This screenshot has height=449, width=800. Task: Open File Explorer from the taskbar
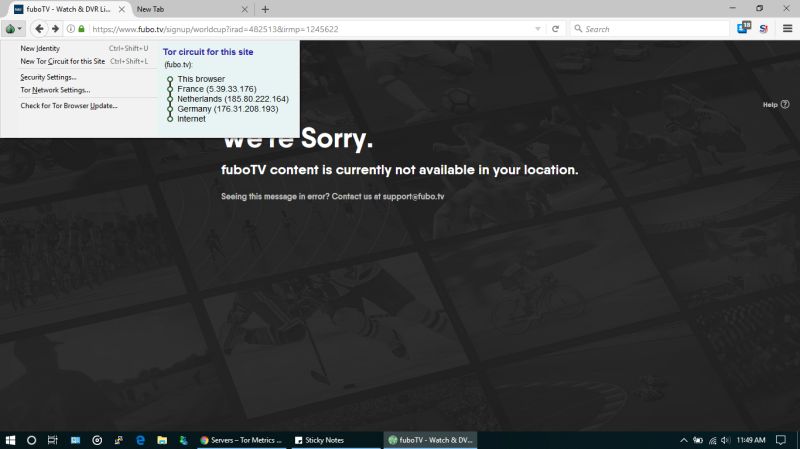click(162, 440)
